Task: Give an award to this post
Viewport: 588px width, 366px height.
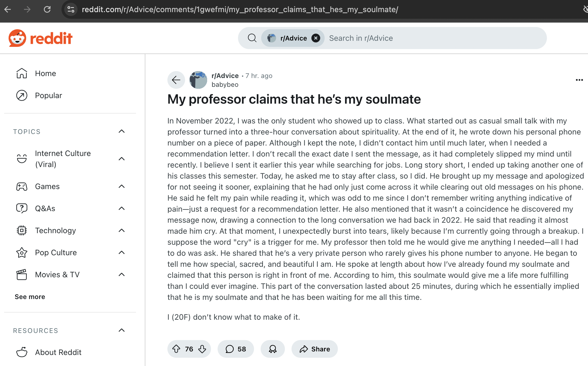Action: pyautogui.click(x=272, y=349)
